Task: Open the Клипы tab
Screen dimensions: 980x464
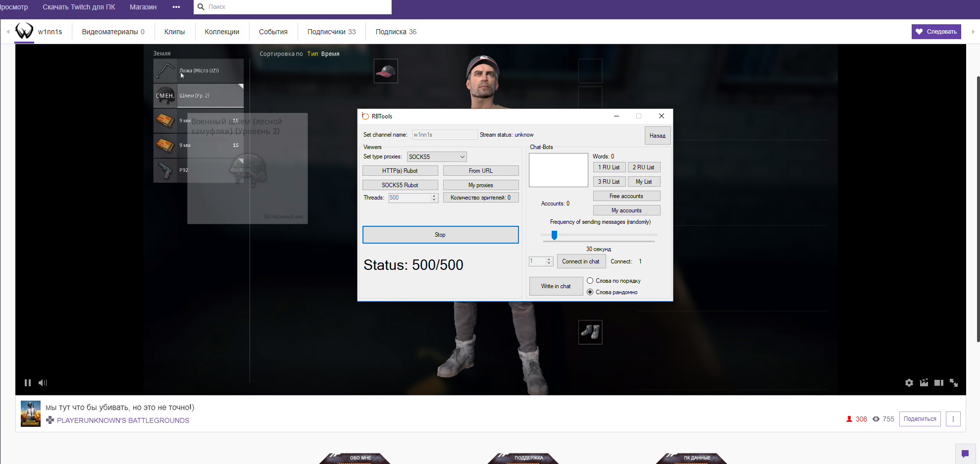Action: [x=174, y=32]
